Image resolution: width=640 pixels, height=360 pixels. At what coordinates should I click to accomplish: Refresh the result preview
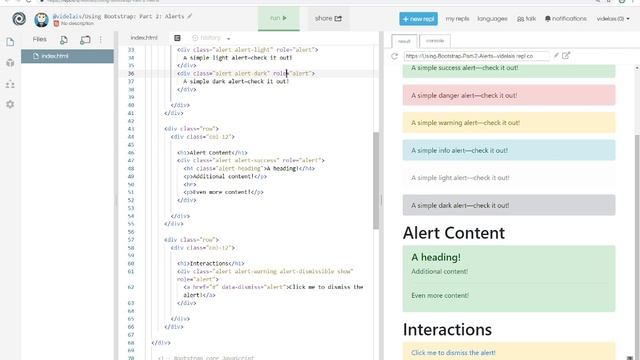[394, 56]
